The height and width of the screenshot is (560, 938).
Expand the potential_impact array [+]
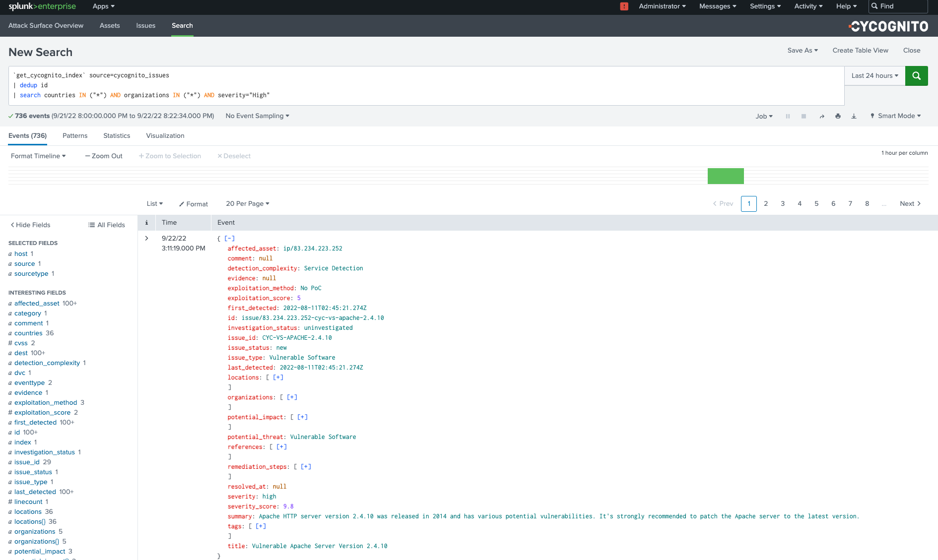tap(302, 417)
